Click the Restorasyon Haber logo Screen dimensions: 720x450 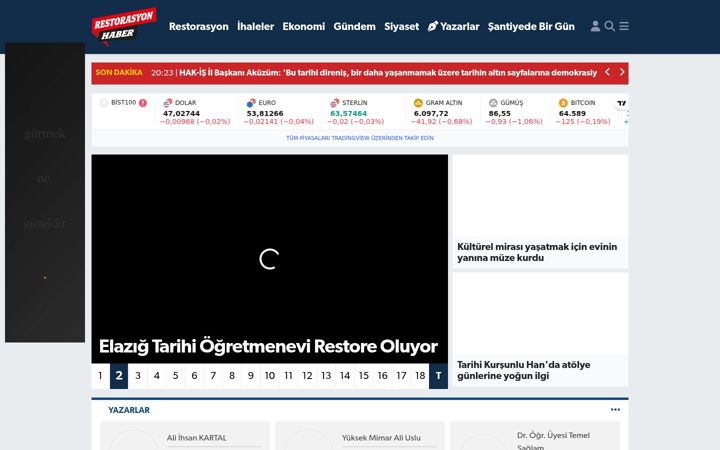[124, 26]
